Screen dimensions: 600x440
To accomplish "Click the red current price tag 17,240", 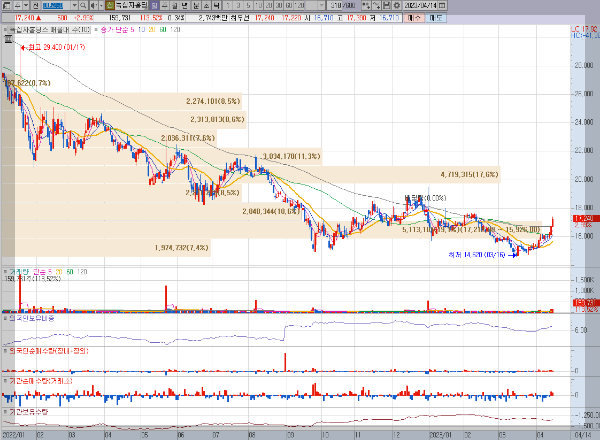I will point(585,218).
